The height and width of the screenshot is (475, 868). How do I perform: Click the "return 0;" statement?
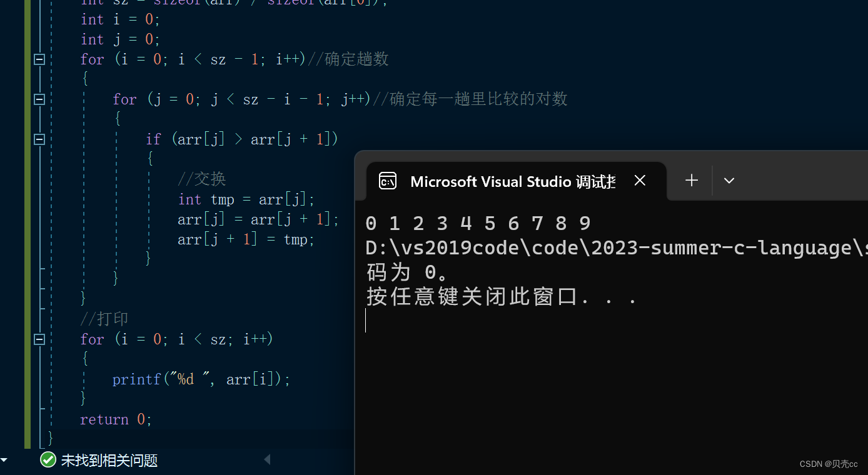pyautogui.click(x=116, y=419)
